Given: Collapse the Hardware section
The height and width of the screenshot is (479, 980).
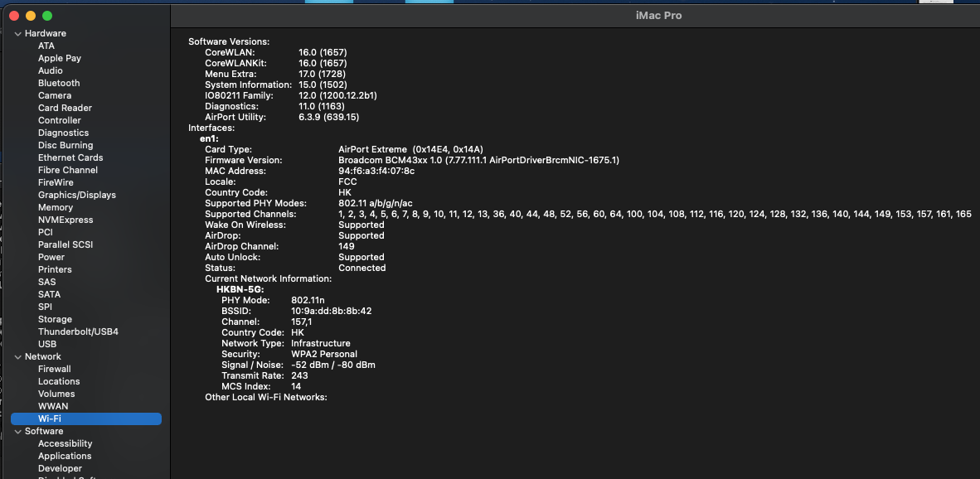Looking at the screenshot, I should pos(17,34).
